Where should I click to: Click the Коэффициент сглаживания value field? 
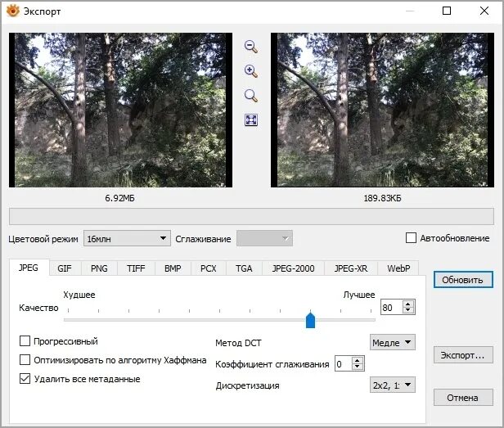(x=343, y=364)
